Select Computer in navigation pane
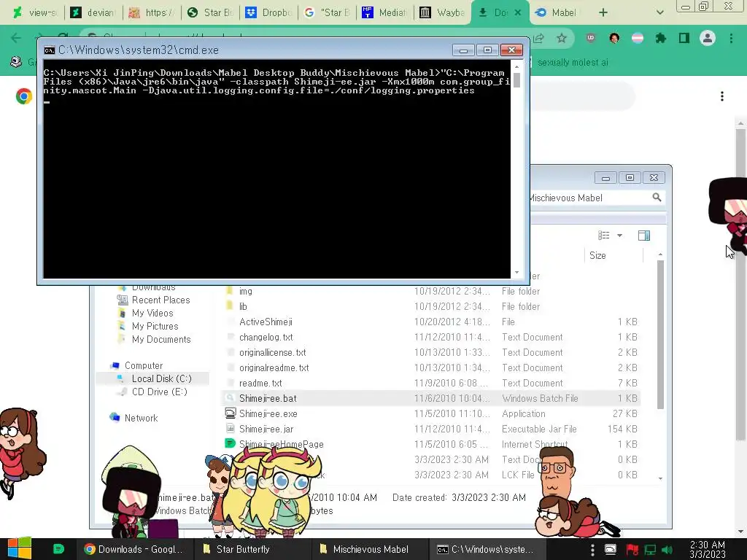747x560 pixels. coord(144,366)
